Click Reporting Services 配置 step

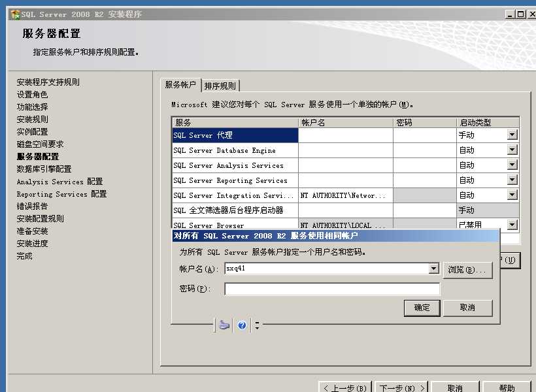coord(62,194)
